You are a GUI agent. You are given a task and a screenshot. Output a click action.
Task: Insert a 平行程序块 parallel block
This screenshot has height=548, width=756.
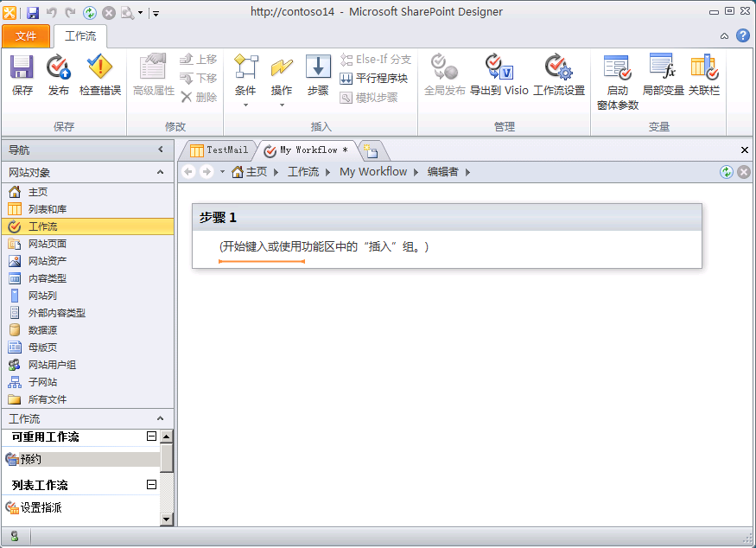(x=374, y=78)
